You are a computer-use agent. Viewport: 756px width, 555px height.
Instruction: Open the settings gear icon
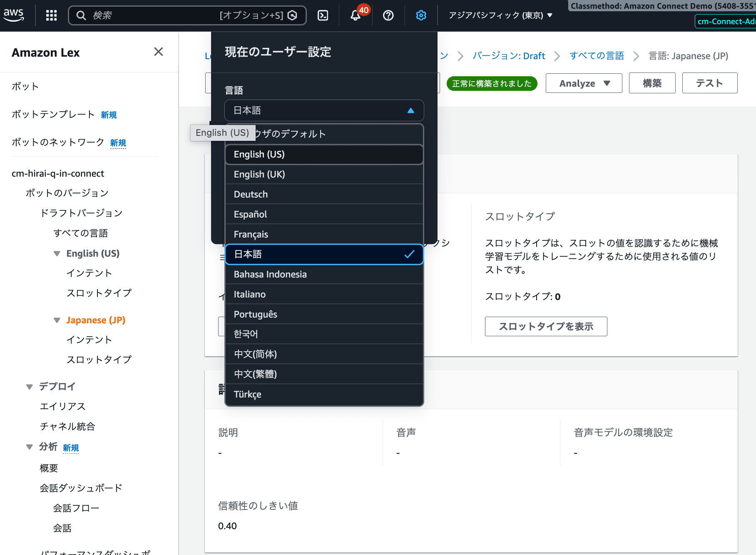tap(421, 15)
